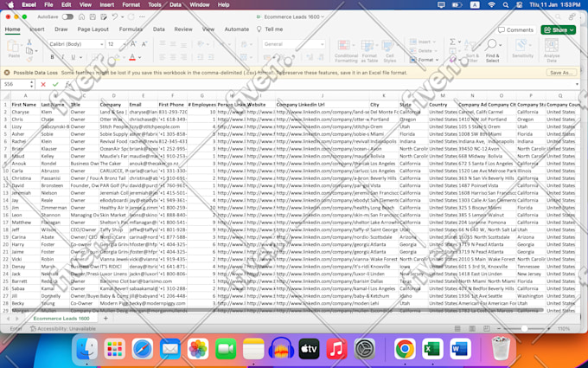Viewport: 588px width, 368px height.
Task: Select column header D
Action: point(113,96)
